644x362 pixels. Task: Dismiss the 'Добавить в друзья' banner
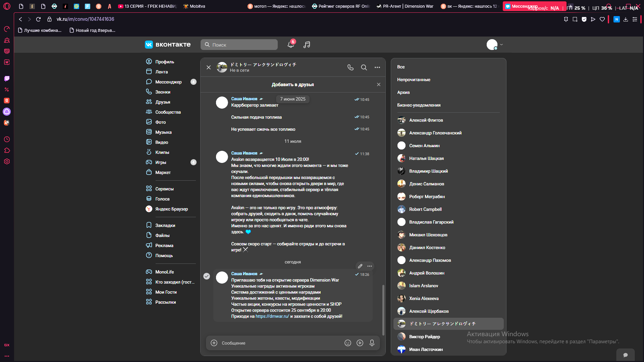click(x=379, y=84)
